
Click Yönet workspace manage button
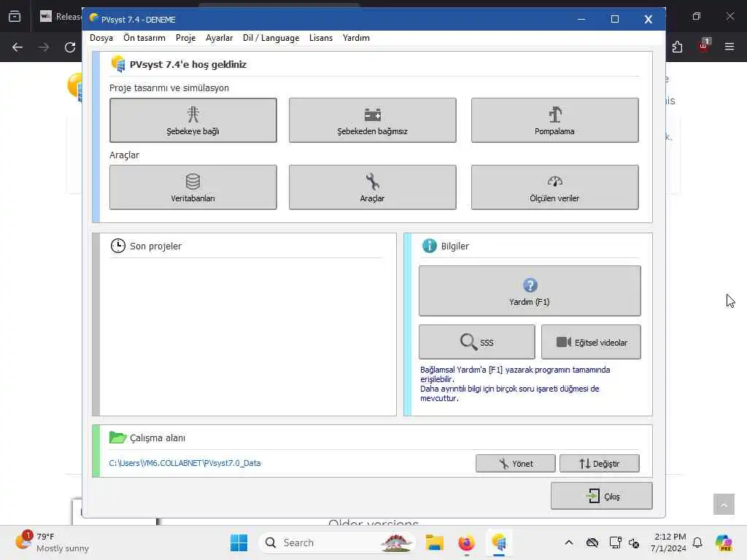pyautogui.click(x=516, y=463)
